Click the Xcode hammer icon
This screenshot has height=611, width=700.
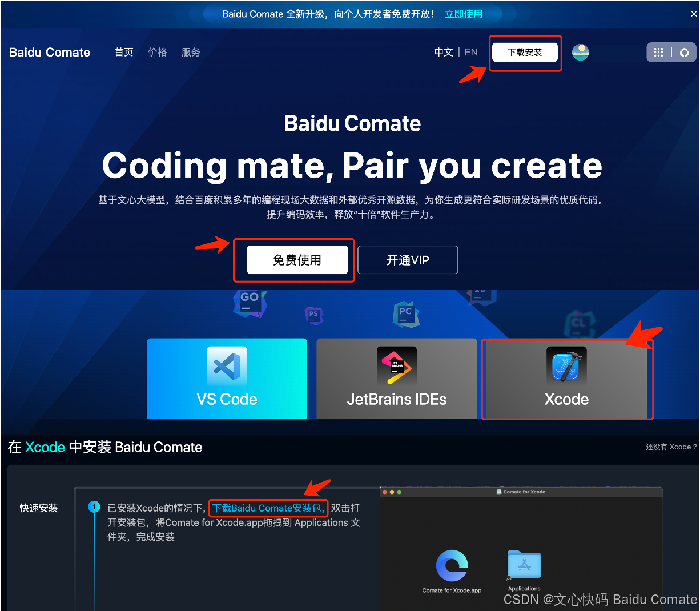coord(566,366)
